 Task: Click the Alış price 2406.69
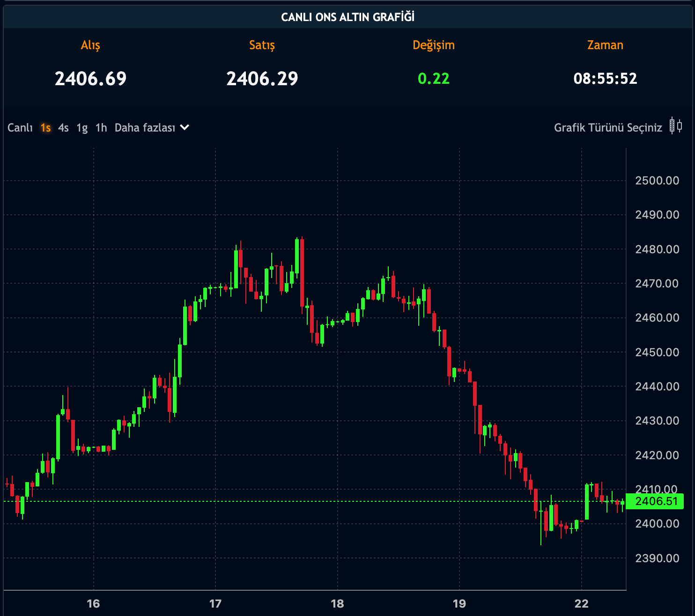pos(90,79)
